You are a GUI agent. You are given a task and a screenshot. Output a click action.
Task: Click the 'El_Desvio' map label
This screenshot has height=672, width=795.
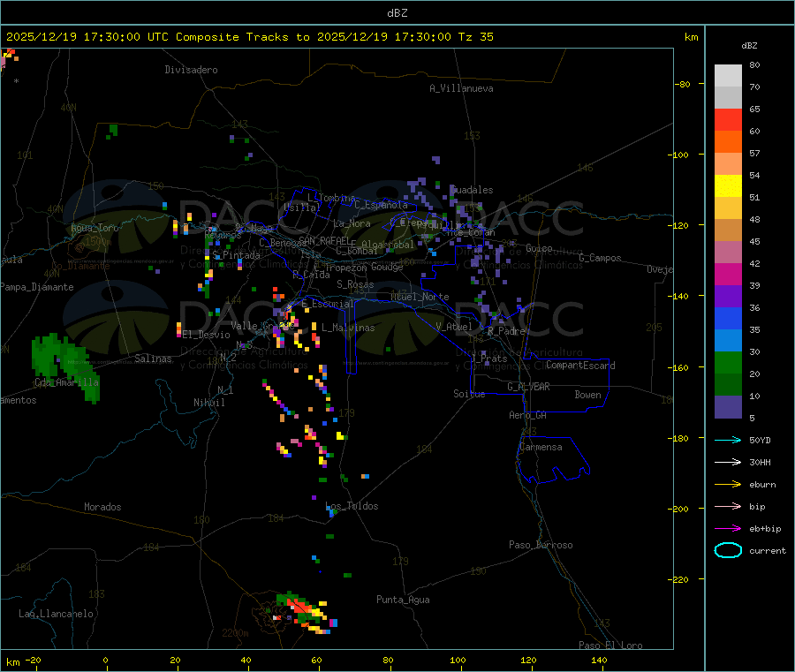[207, 335]
